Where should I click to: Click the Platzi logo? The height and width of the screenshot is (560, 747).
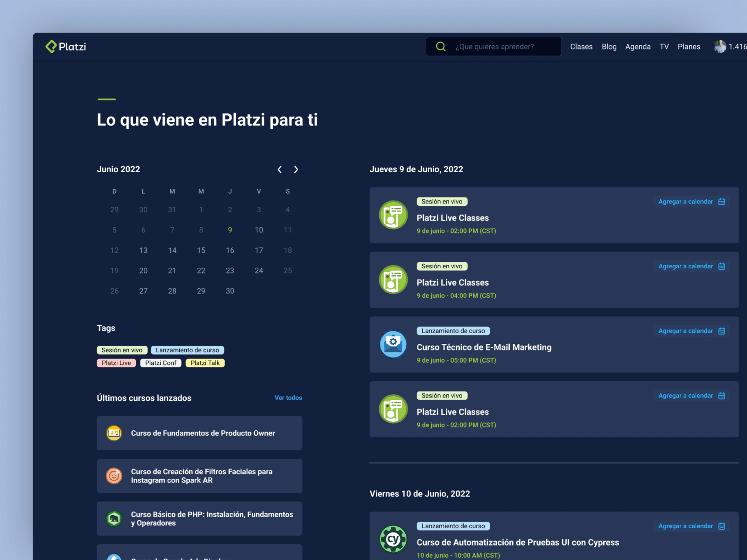[66, 47]
